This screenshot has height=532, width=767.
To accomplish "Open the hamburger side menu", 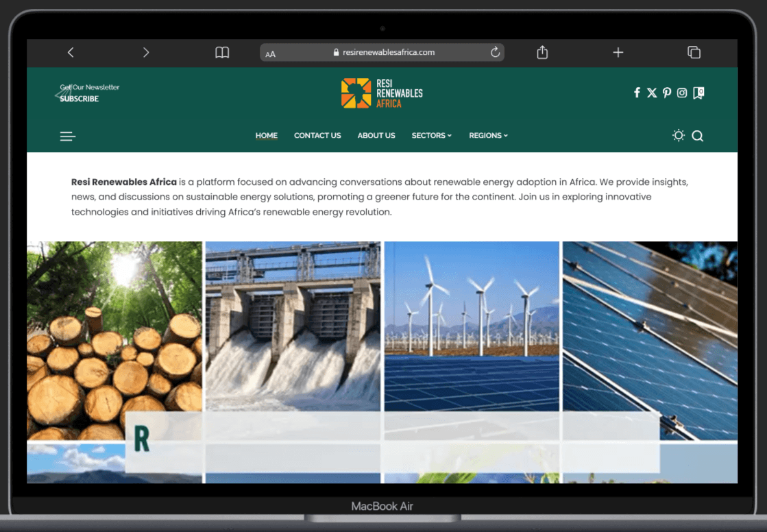I will click(x=67, y=136).
